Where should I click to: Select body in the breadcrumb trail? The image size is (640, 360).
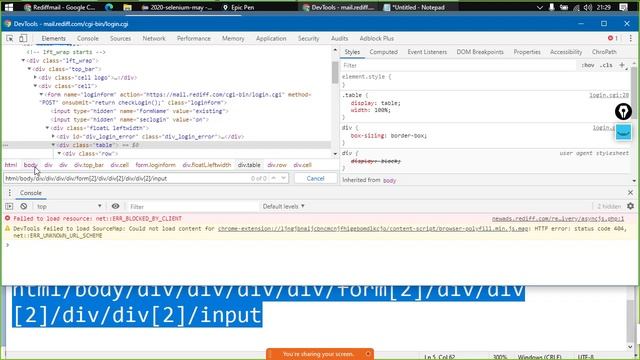click(x=31, y=165)
